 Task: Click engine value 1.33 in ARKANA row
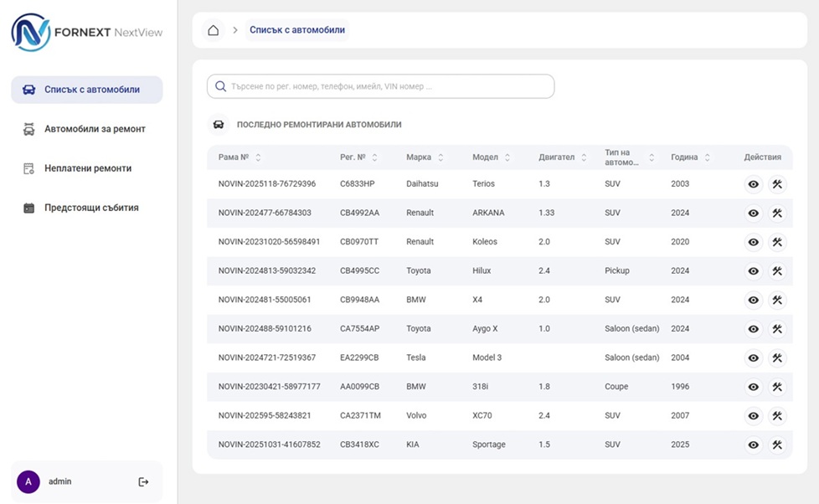(x=546, y=213)
